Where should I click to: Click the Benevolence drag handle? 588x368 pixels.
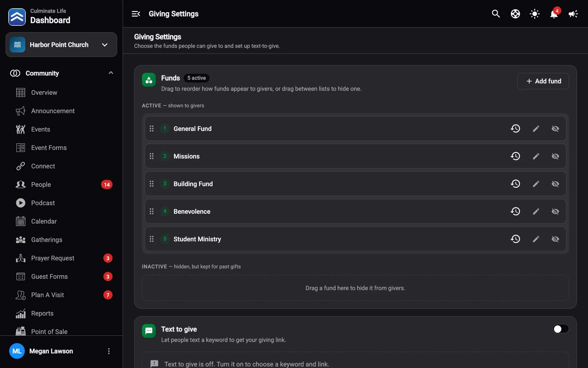(x=152, y=211)
